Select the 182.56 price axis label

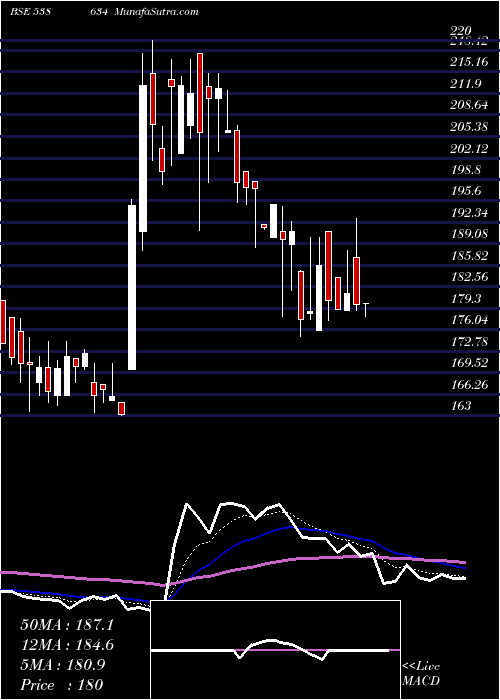(469, 277)
